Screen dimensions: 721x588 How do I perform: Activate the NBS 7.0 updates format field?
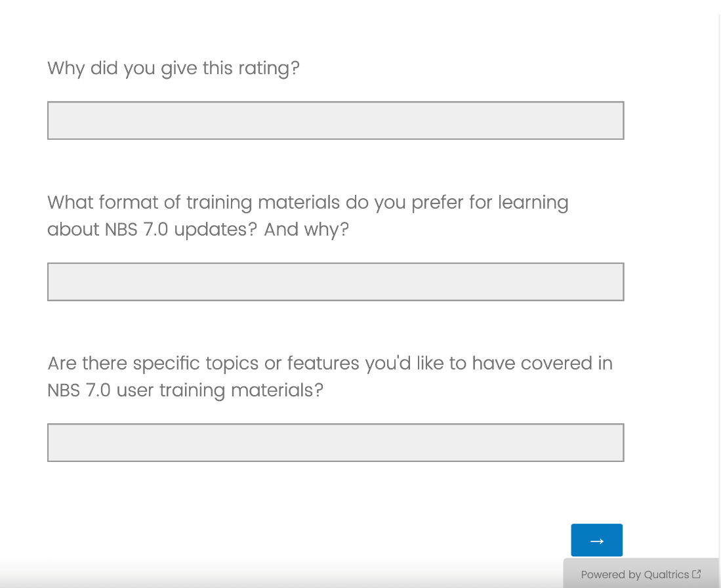point(335,282)
